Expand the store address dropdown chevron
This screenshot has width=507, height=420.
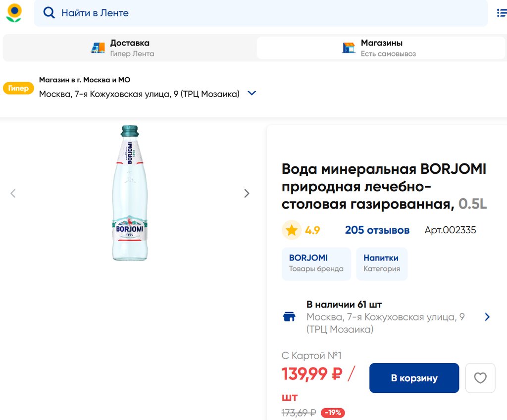pyautogui.click(x=252, y=93)
